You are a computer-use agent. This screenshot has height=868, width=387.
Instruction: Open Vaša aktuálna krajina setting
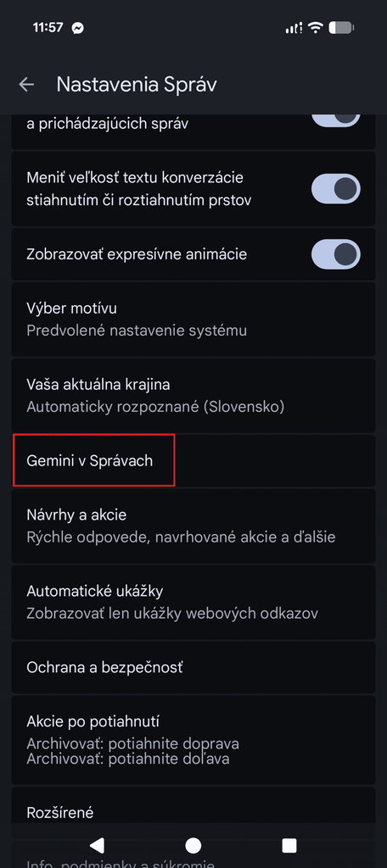(193, 396)
